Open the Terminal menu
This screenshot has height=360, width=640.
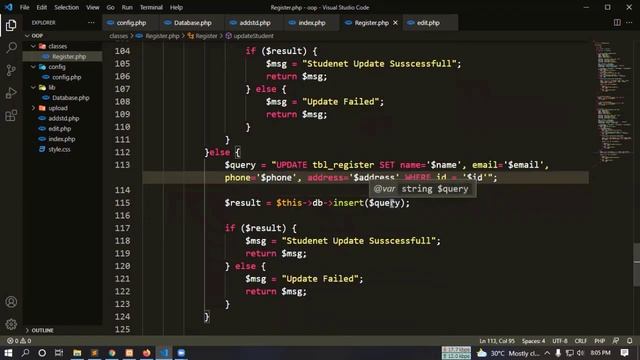(151, 7)
